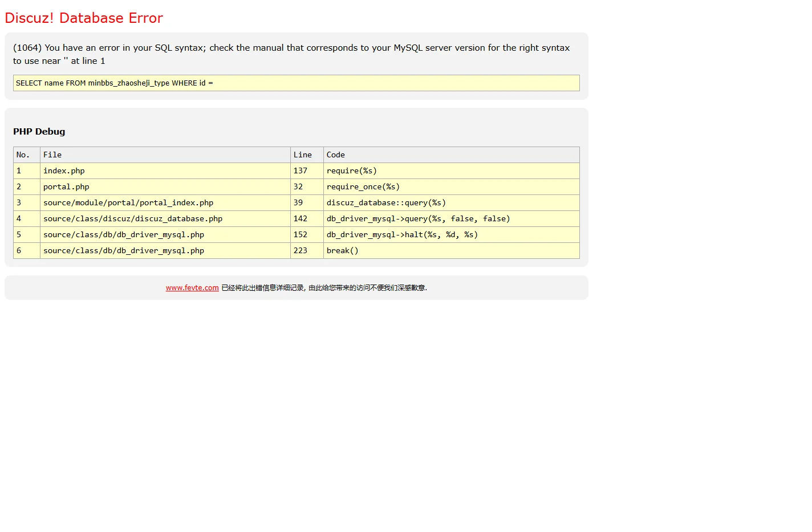The image size is (812, 532).
Task: Click the SQL query text box
Action: [297, 83]
